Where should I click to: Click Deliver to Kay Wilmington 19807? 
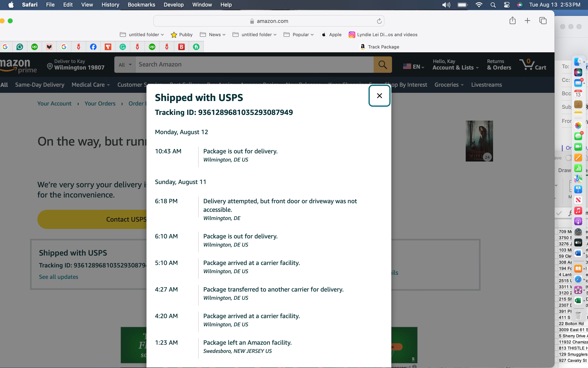tap(75, 64)
